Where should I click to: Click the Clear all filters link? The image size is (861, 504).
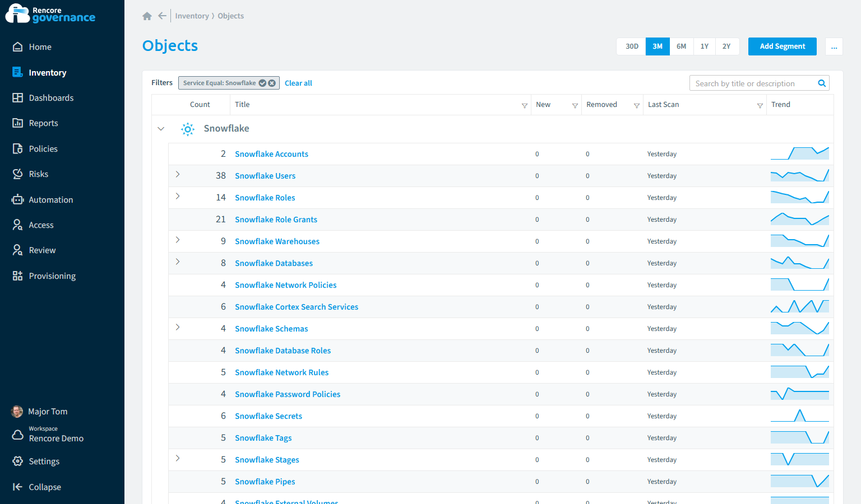[x=298, y=83]
